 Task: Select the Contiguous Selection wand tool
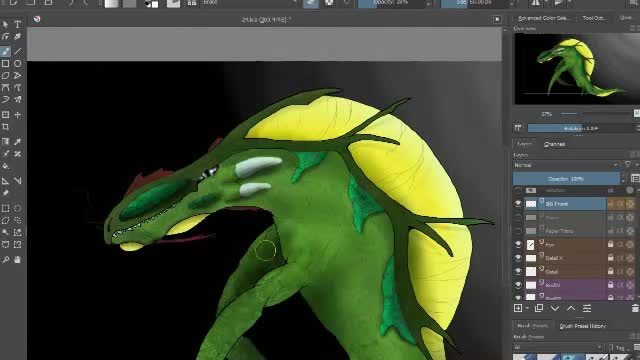5,232
